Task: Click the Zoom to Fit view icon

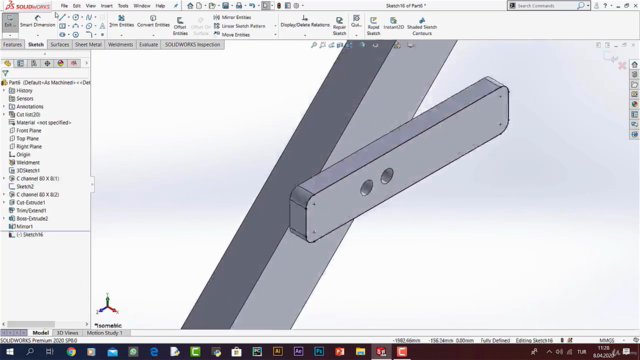Action: tap(313, 45)
